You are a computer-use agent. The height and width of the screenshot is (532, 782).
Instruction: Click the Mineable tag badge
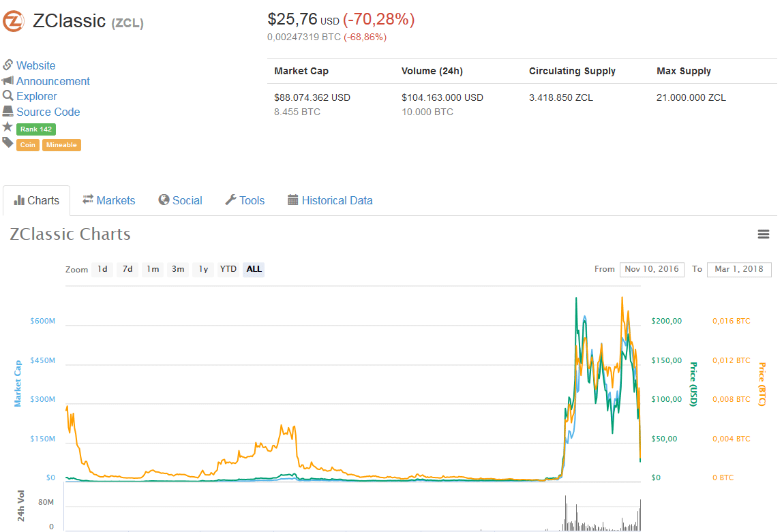pyautogui.click(x=61, y=145)
